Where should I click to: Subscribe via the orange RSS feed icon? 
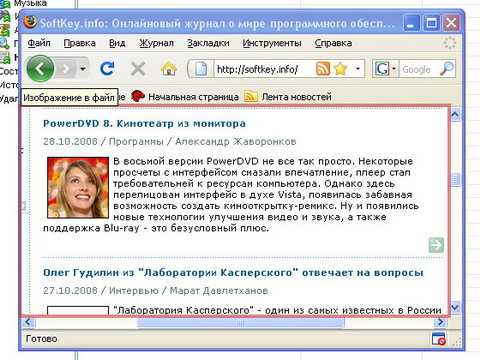[322, 69]
